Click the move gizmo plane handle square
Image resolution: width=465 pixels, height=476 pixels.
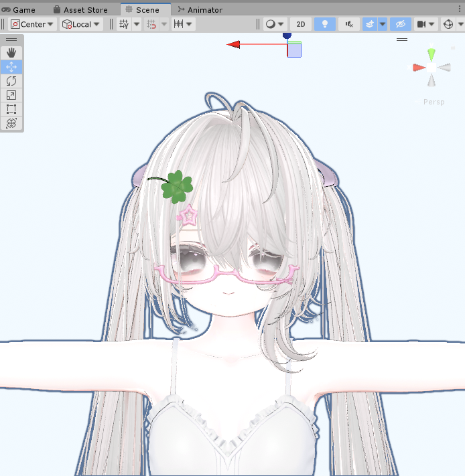[x=294, y=50]
